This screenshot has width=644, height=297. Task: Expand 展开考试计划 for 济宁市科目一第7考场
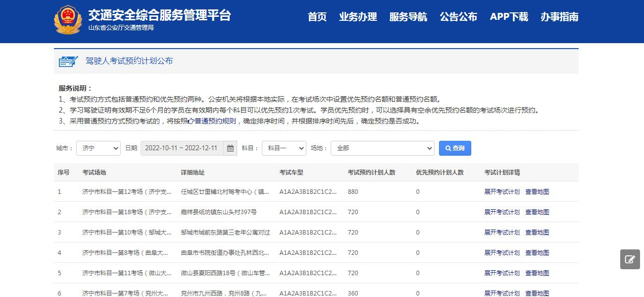pyautogui.click(x=502, y=293)
